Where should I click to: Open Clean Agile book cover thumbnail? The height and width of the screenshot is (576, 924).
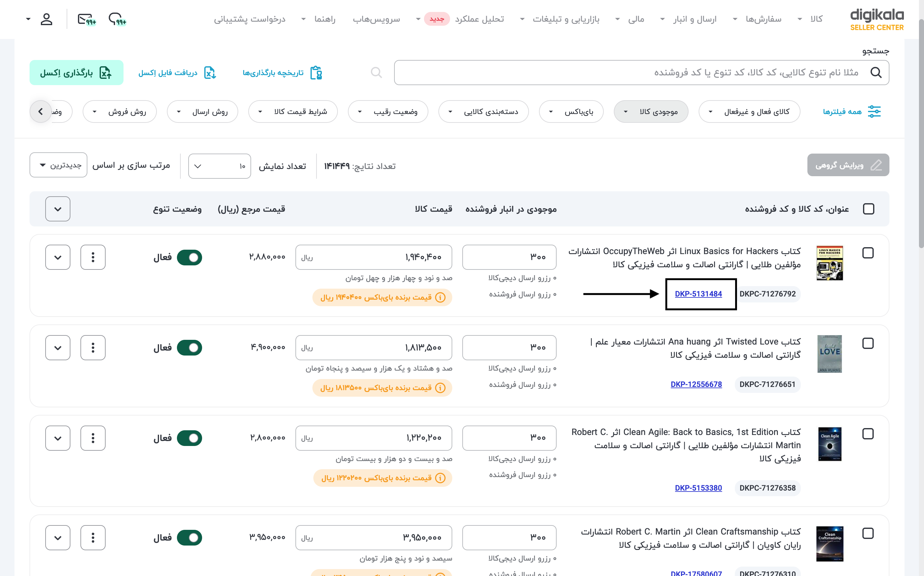[829, 444]
